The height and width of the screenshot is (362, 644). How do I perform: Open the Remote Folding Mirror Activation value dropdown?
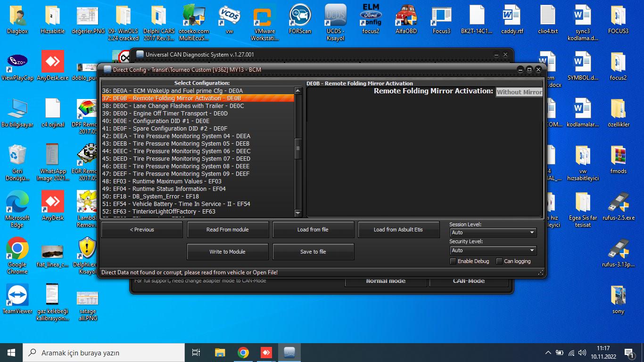[519, 92]
